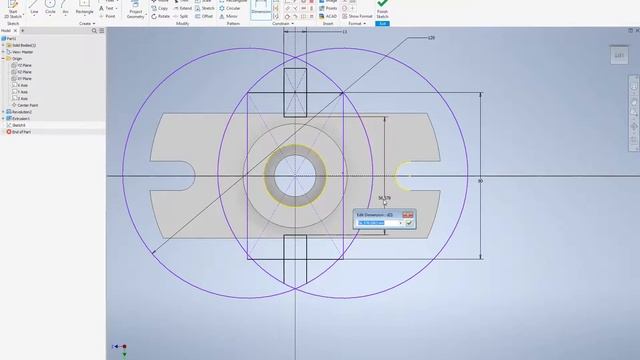Open Create panel dropdown arrow
This screenshot has width=640, height=360.
coord(93,24)
